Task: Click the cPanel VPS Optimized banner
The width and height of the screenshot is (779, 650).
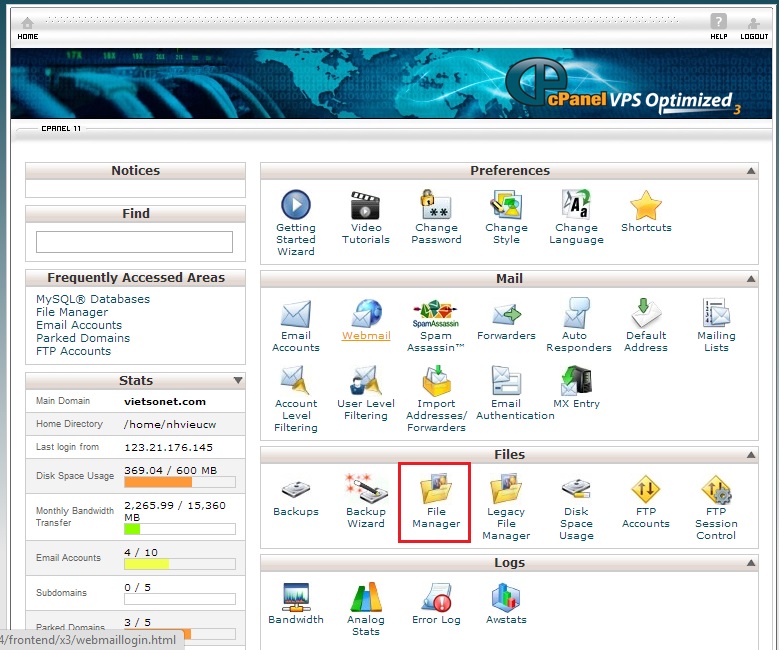Action: pyautogui.click(x=391, y=83)
